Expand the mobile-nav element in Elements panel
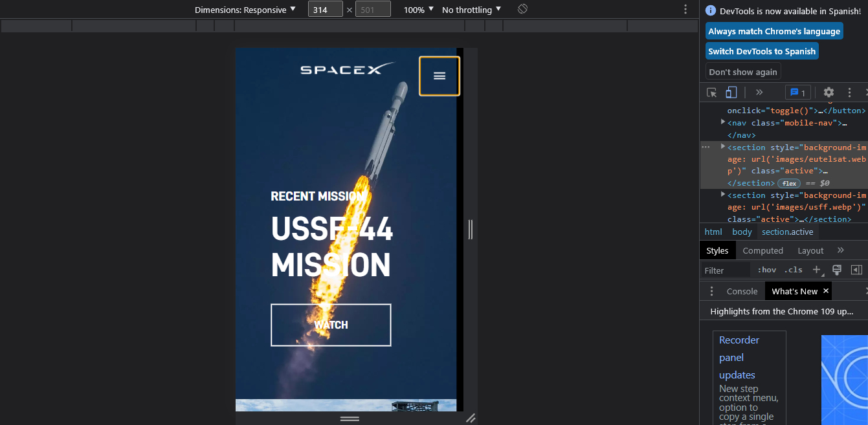The width and height of the screenshot is (868, 425). (x=722, y=122)
